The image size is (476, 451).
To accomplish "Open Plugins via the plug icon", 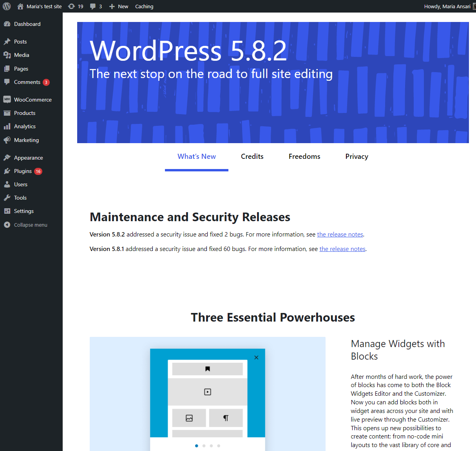I will coord(7,171).
